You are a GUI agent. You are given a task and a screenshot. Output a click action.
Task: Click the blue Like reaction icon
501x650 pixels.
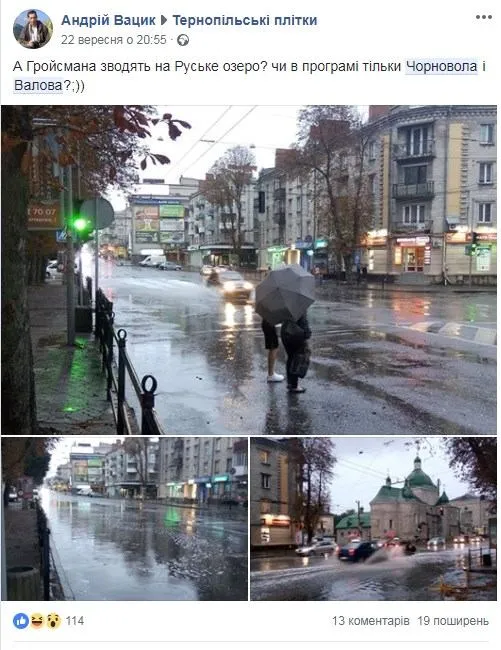click(21, 621)
